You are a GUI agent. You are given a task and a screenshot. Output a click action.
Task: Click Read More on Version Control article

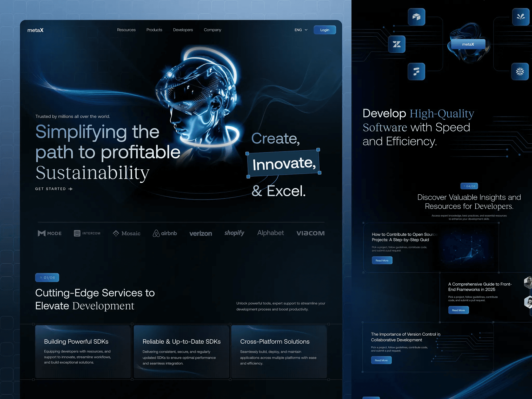(x=381, y=360)
